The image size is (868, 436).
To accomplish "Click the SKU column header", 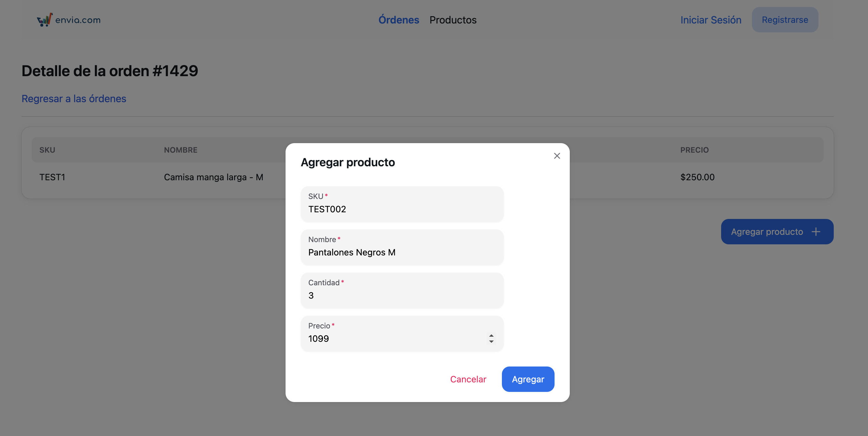I will point(47,150).
